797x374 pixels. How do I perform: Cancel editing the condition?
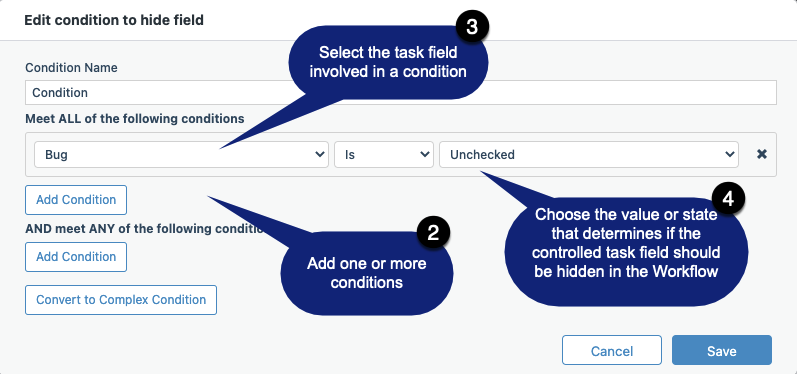click(612, 350)
